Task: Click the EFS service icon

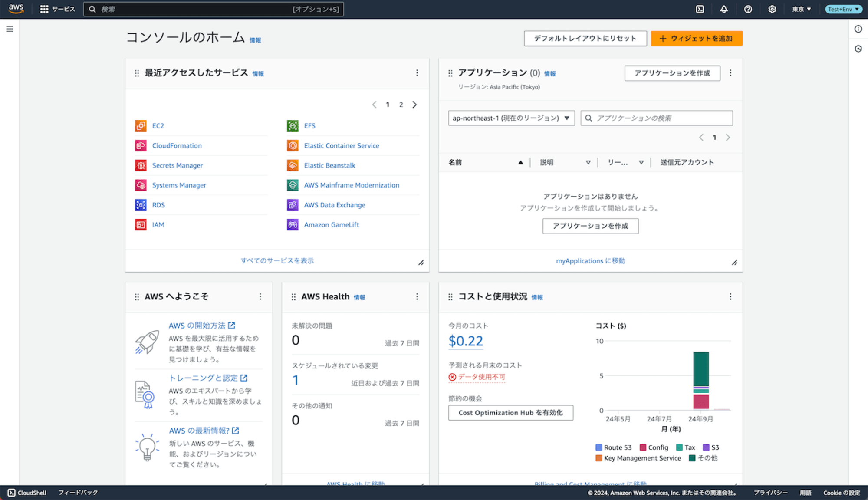Action: [x=293, y=126]
